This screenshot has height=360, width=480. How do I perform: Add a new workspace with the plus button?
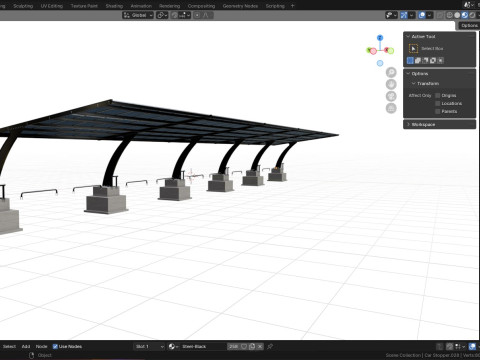pyautogui.click(x=293, y=6)
